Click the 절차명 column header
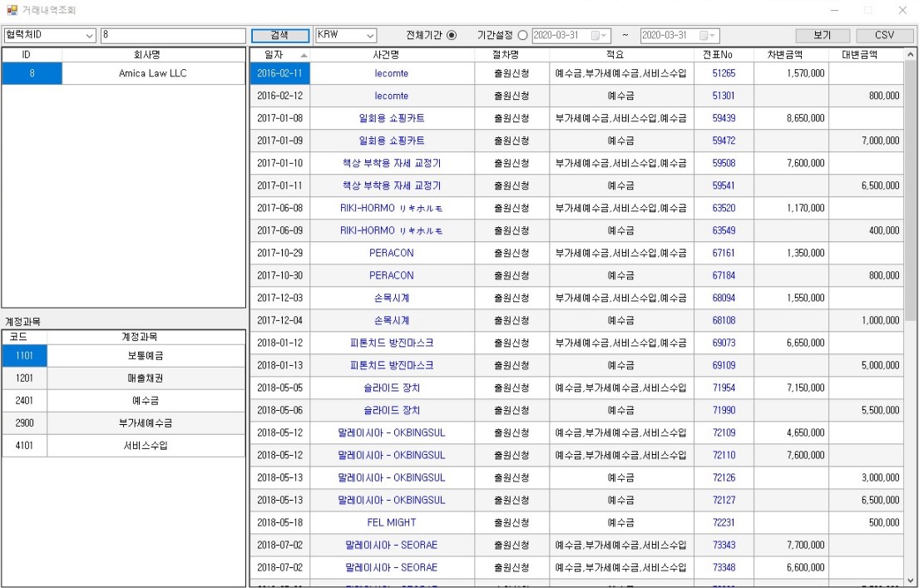 (x=511, y=55)
